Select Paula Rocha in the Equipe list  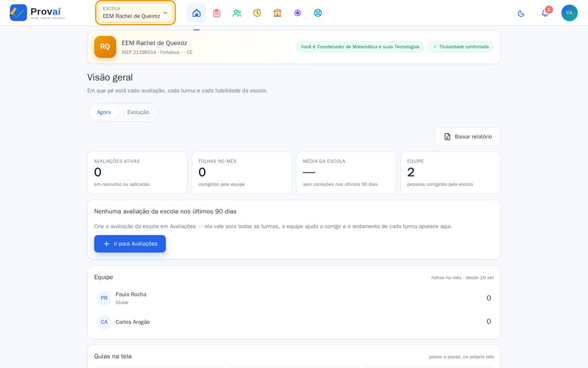294,298
